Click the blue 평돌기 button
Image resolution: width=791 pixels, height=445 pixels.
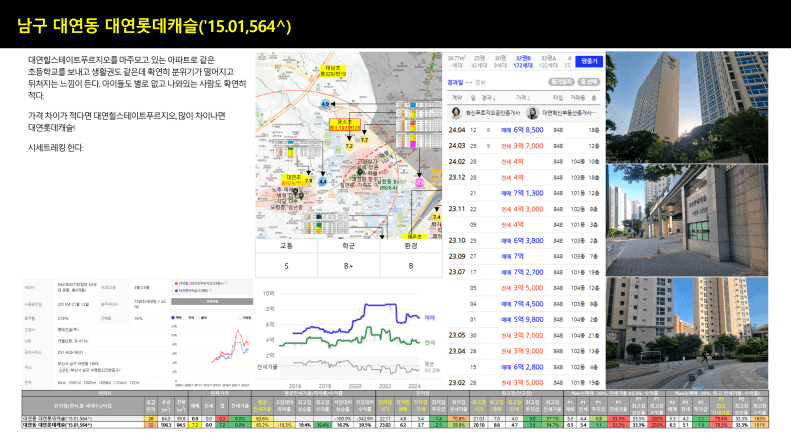(589, 61)
